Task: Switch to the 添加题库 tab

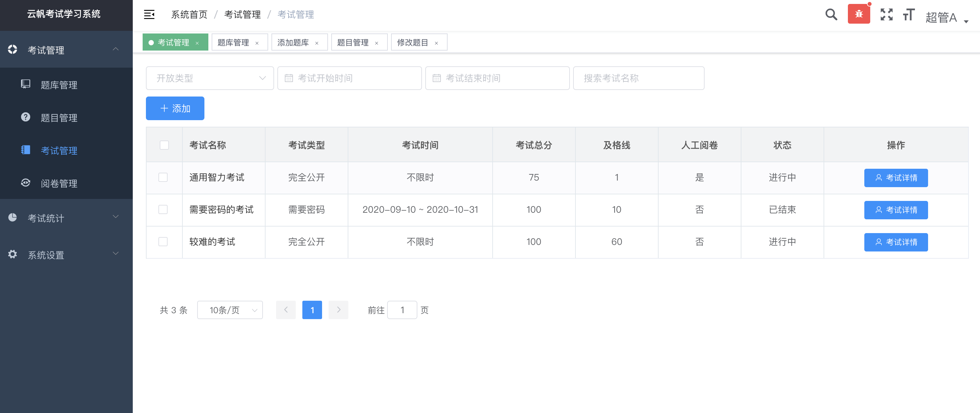Action: [299, 42]
